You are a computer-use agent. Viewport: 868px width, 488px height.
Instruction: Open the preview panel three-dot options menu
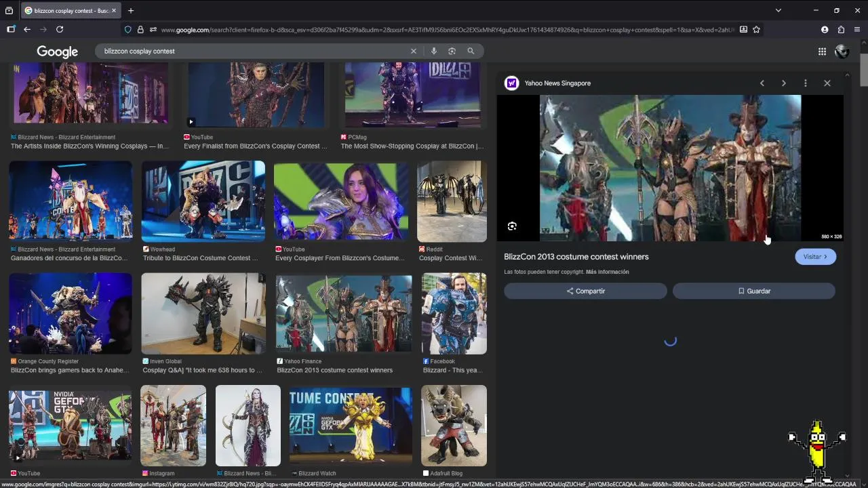pos(806,83)
